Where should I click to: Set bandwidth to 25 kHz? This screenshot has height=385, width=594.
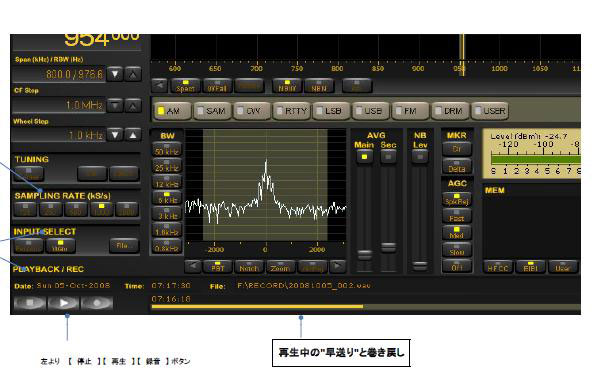(167, 166)
